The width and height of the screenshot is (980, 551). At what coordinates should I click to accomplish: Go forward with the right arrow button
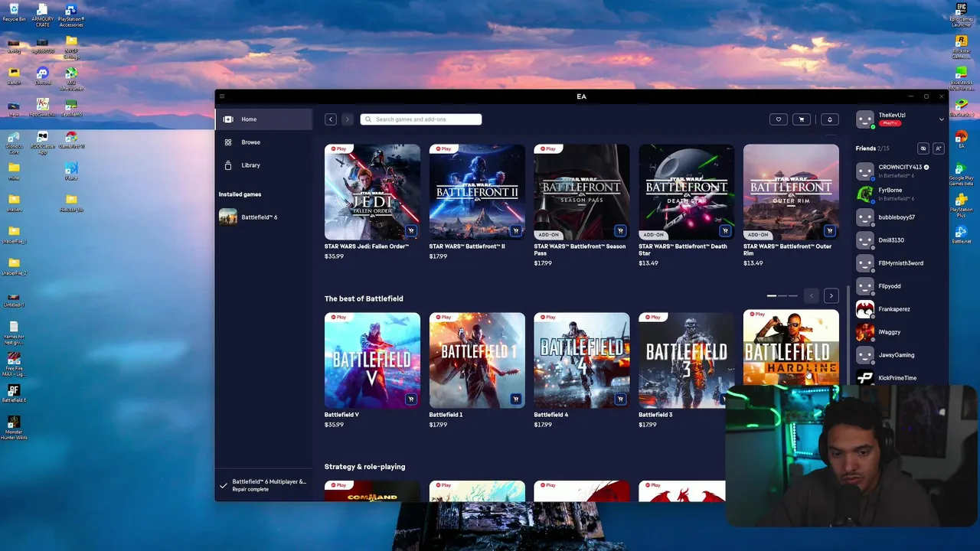coord(347,119)
